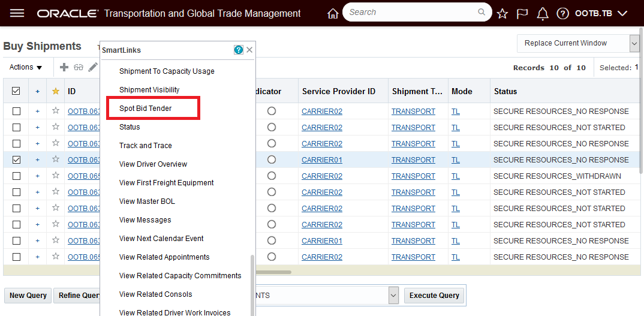
Task: Open the OOTB.TB user menu
Action: 601,13
